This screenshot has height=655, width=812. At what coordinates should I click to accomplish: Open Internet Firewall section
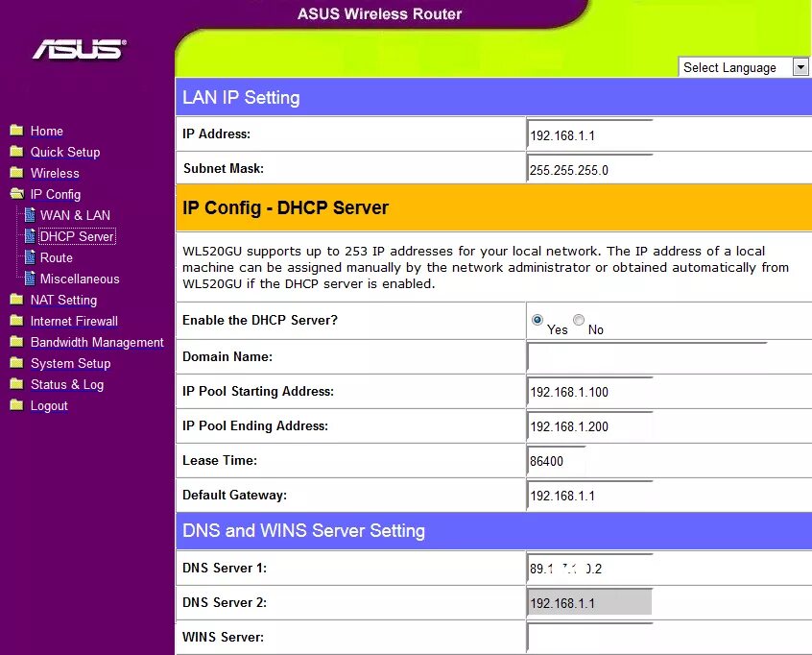coord(74,322)
